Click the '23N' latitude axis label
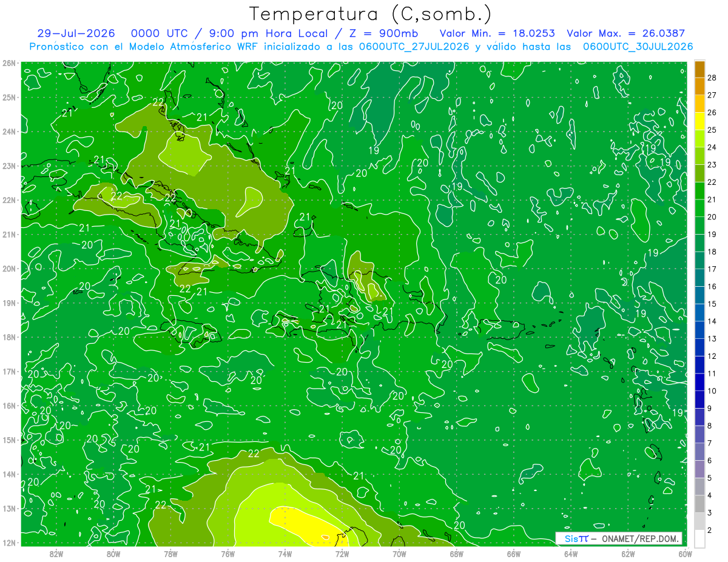 coord(9,166)
